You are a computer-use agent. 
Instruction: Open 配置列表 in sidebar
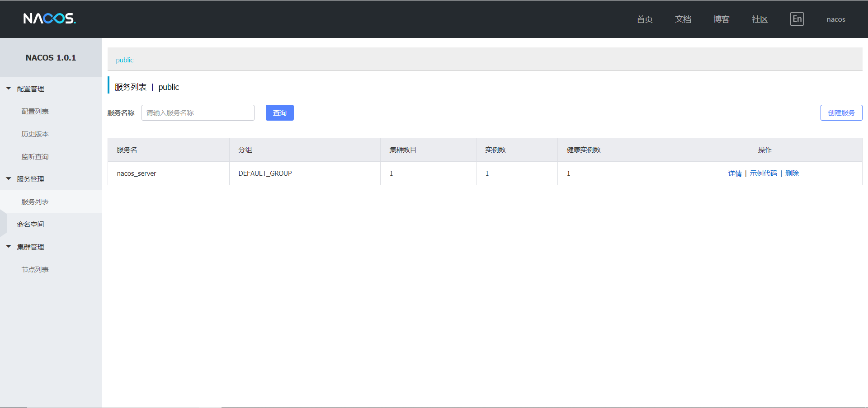[x=35, y=111]
